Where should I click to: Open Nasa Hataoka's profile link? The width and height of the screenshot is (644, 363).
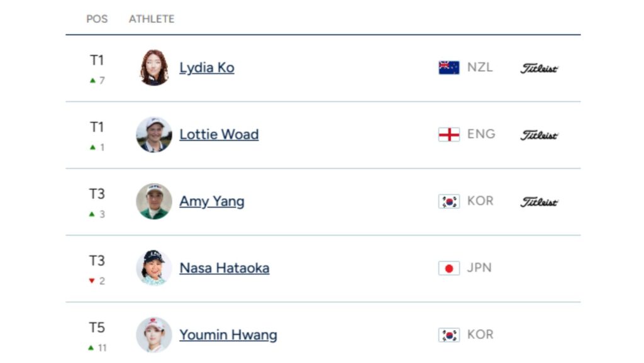coord(225,268)
